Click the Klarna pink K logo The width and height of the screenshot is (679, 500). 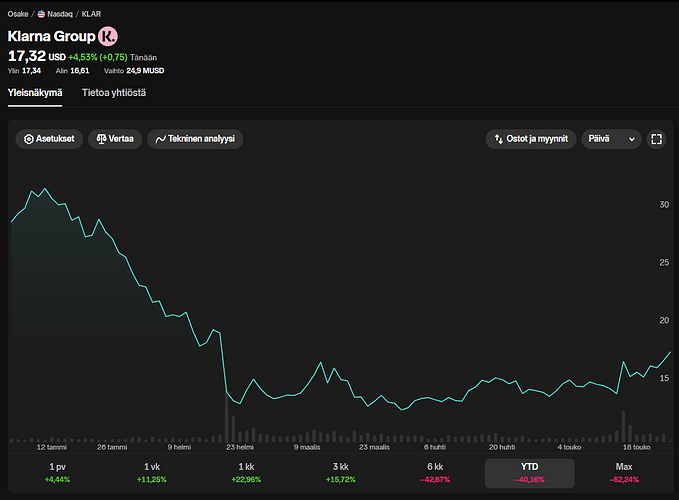tap(108, 36)
